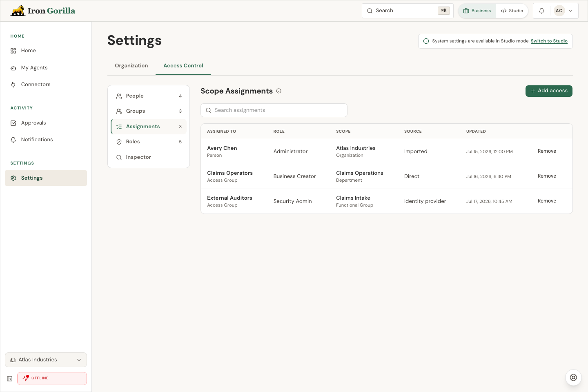
Task: Click the Inspector magnifier icon
Action: point(119,157)
